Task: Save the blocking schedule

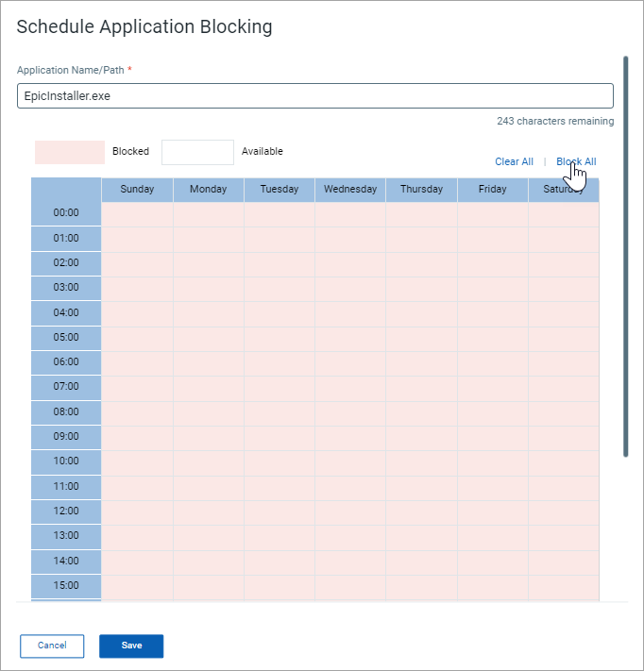Action: (x=131, y=646)
